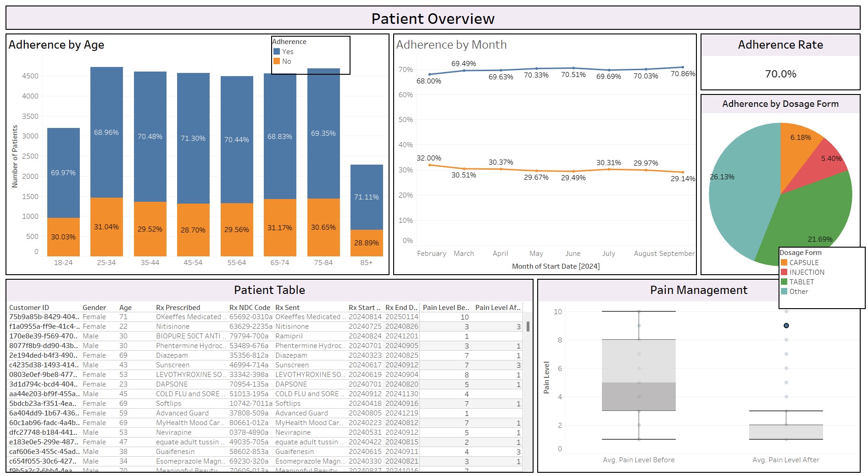The height and width of the screenshot is (476, 868).
Task: Select the INJECTION legend color swatch
Action: (x=784, y=272)
